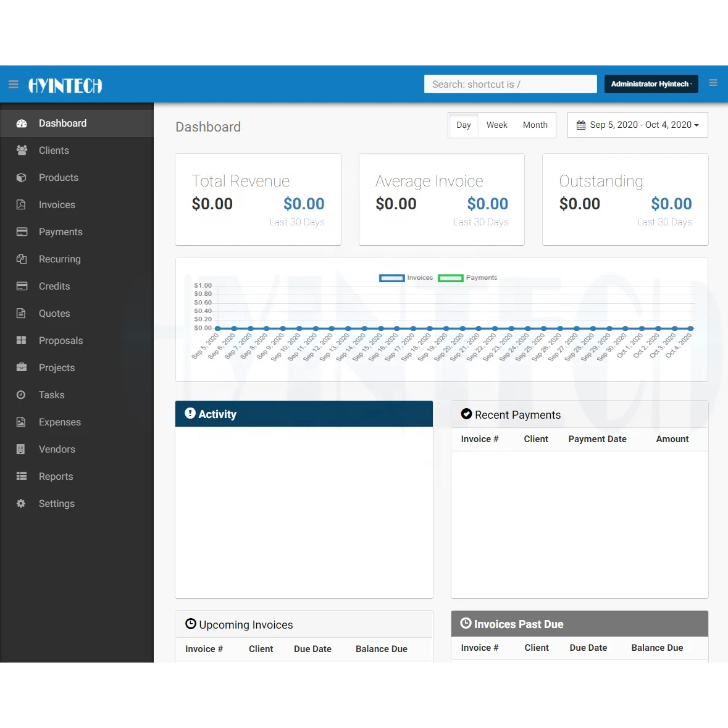Viewport: 728px width, 728px height.
Task: Open the Products sidebar entry
Action: tap(77, 178)
